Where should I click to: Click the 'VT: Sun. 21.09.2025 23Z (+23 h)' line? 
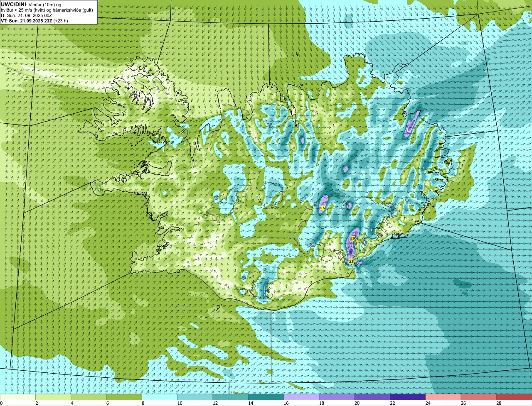34,21
